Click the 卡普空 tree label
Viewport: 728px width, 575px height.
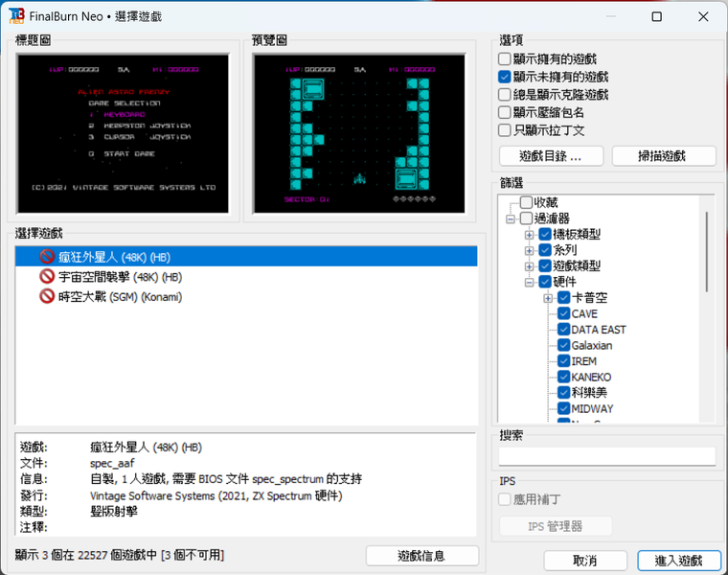tap(589, 298)
